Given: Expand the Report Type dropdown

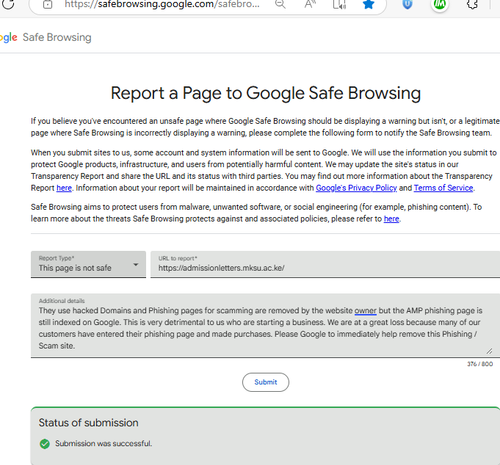Looking at the screenshot, I should click(88, 264).
